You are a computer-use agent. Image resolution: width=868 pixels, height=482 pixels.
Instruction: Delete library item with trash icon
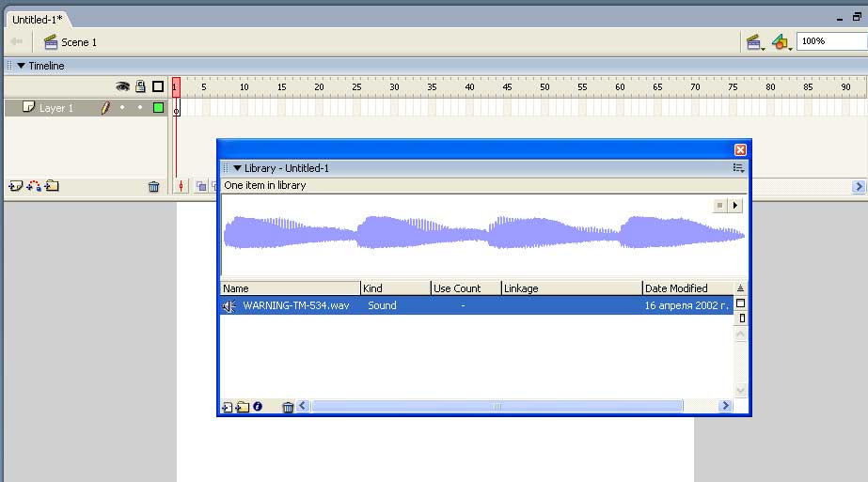288,407
